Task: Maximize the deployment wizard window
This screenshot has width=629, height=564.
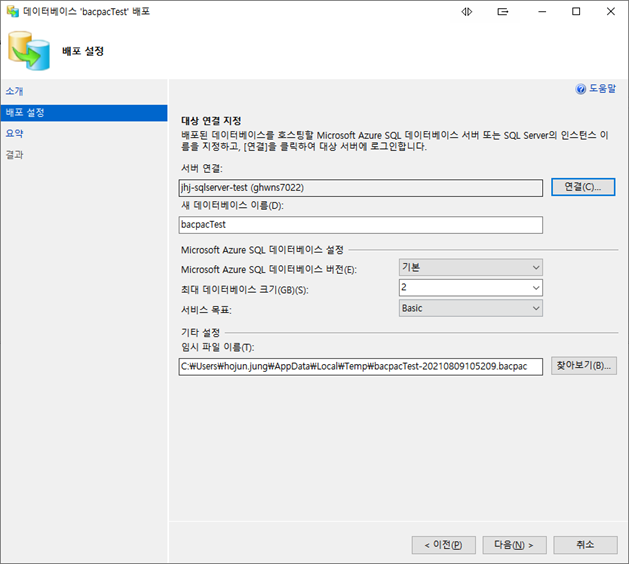Action: pos(576,12)
